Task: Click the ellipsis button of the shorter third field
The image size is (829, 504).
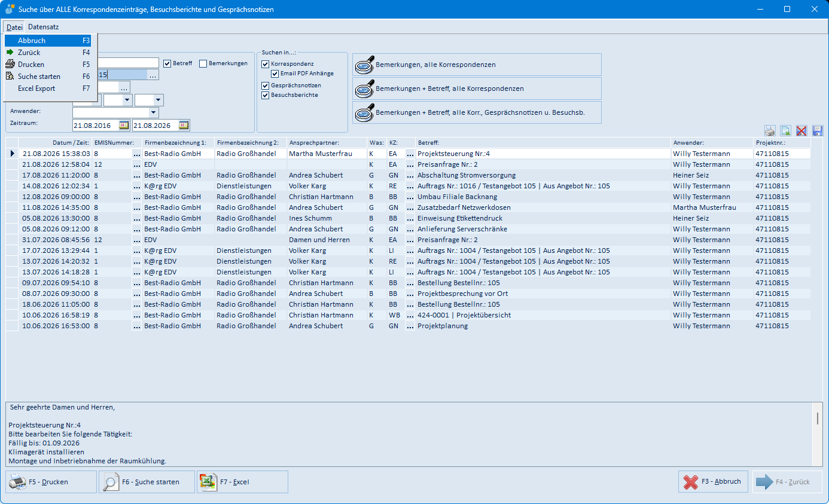Action: 124,87
